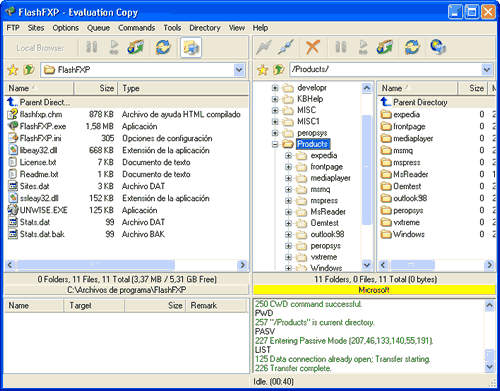Click the left pane transfer queue icon
The height and width of the screenshot is (391, 500).
136,47
